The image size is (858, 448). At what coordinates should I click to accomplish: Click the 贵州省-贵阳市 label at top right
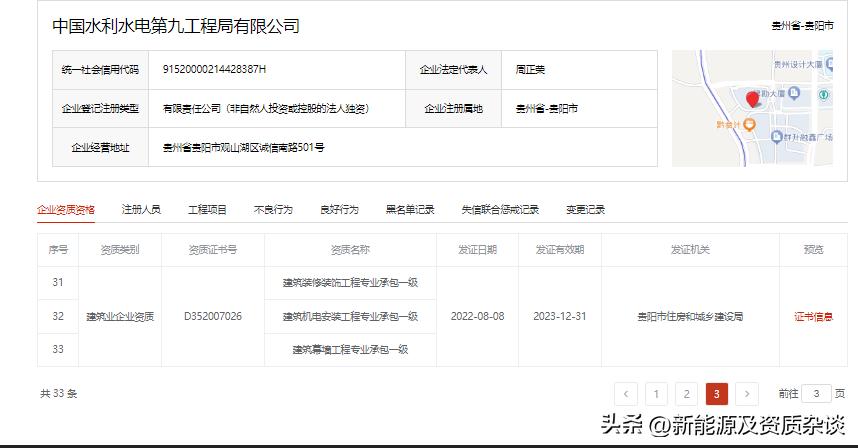point(802,26)
